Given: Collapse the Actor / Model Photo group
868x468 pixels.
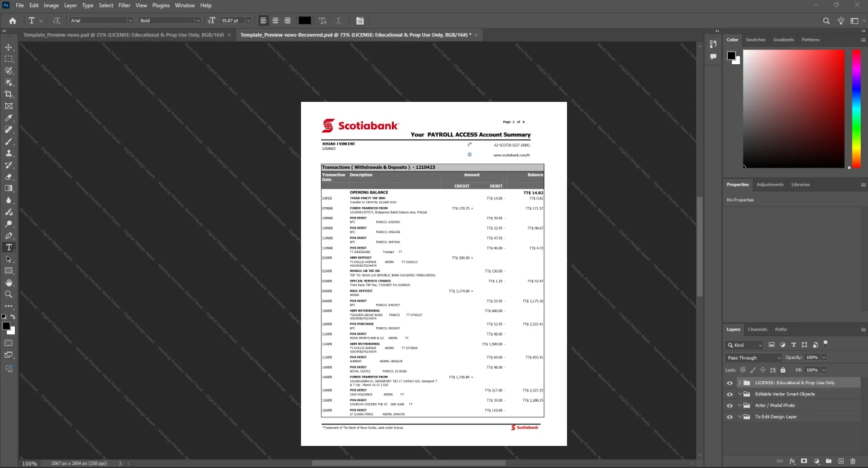Looking at the screenshot, I should [x=740, y=405].
